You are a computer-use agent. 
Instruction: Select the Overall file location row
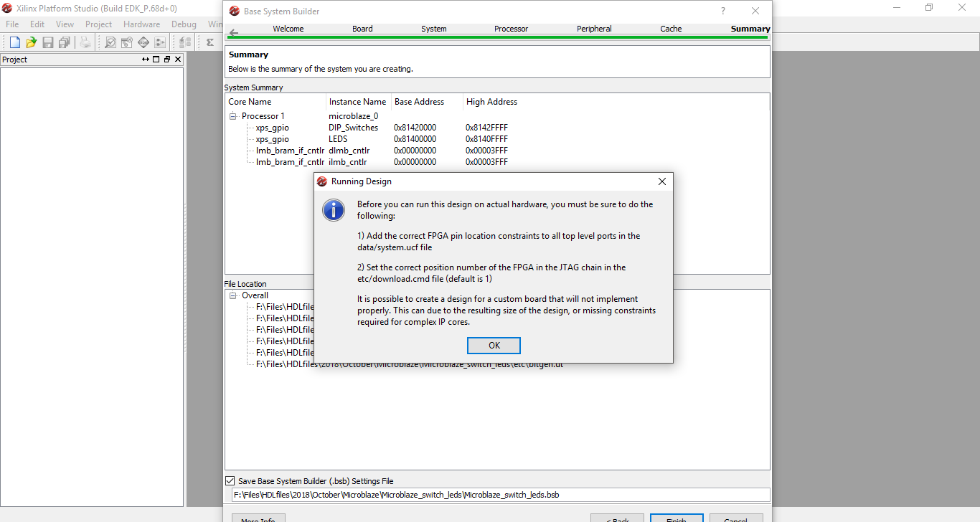tap(255, 295)
